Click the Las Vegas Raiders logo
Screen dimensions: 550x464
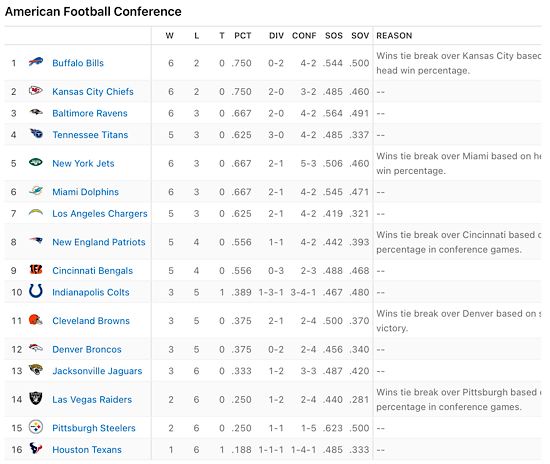(36, 398)
